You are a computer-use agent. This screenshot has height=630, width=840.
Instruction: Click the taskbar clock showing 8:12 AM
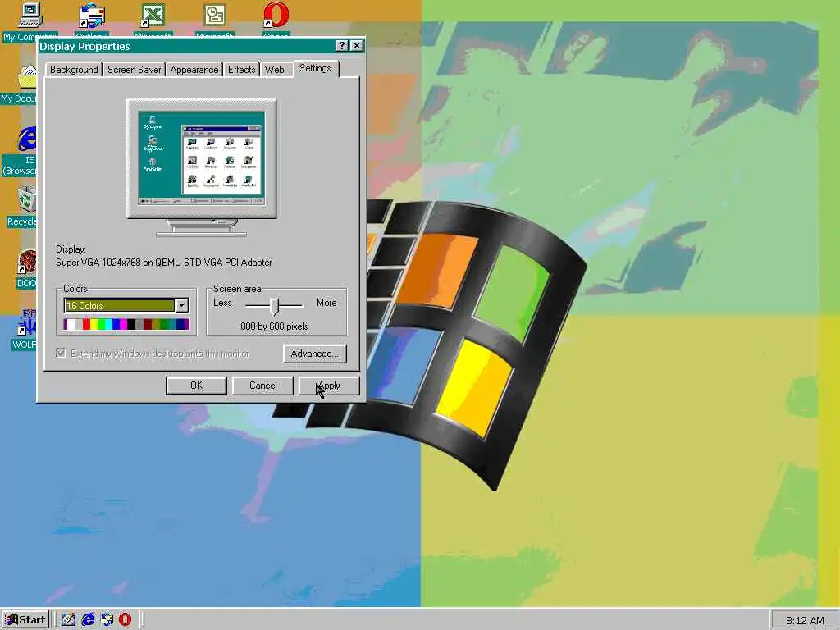pyautogui.click(x=805, y=620)
